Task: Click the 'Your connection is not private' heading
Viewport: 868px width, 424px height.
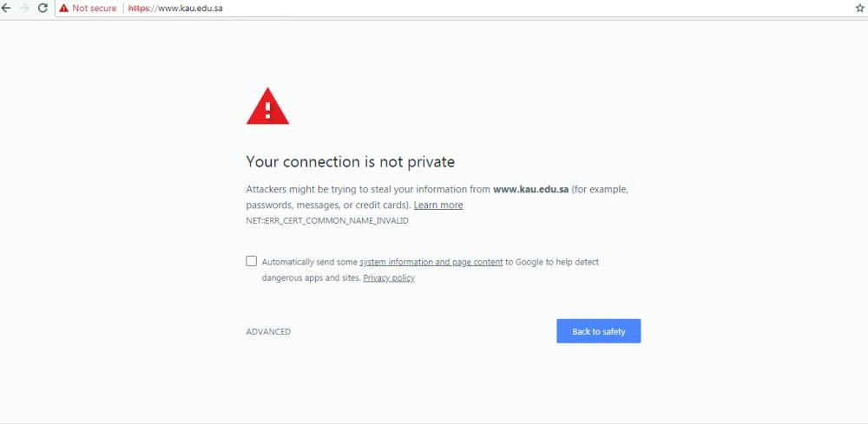Action: (x=350, y=162)
